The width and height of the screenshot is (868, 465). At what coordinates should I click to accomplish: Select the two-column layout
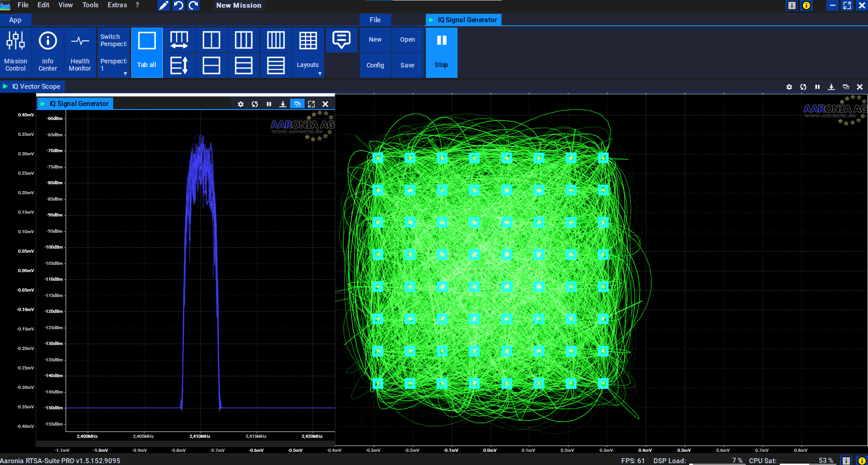211,40
